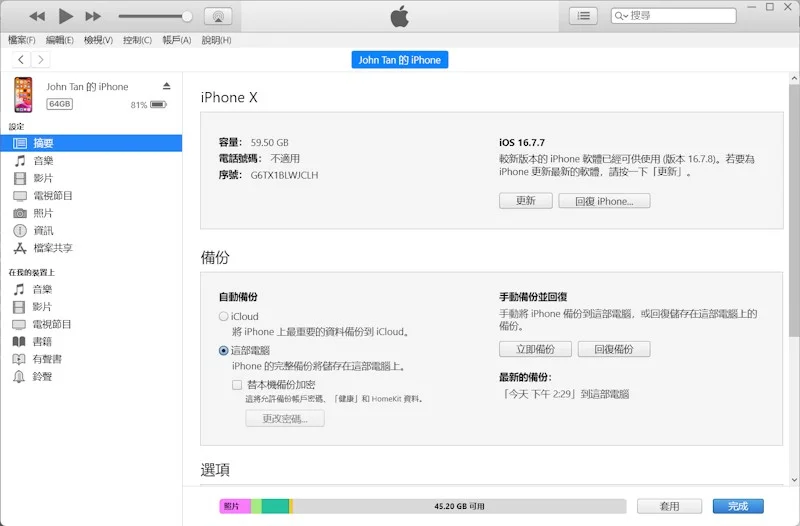Select the iCloud backup radio button
Viewport: 800px width, 526px height.
click(x=224, y=317)
